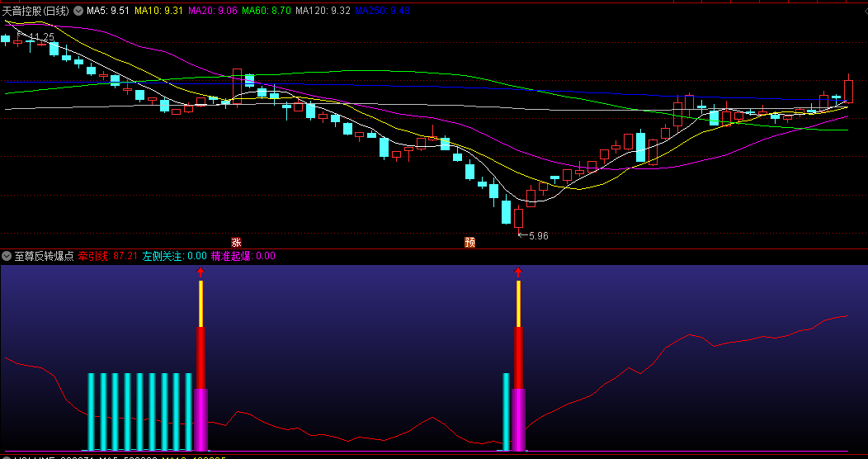Select the MA120: 9.32 label
Screen dimensions: 868x459
click(323, 11)
